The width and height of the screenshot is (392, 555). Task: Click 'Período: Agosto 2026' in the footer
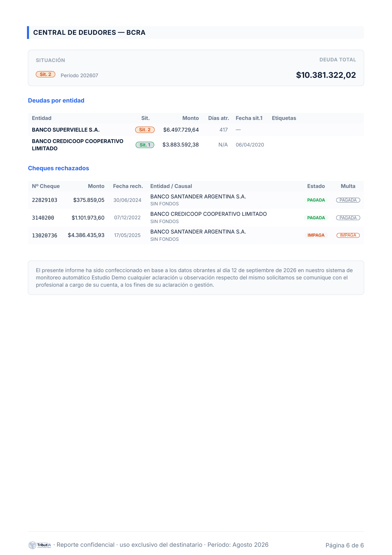click(x=238, y=545)
